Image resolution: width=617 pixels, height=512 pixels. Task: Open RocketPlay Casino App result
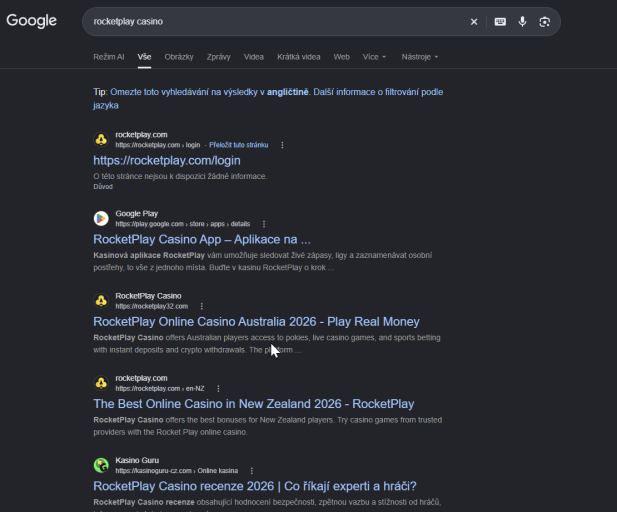(x=202, y=239)
